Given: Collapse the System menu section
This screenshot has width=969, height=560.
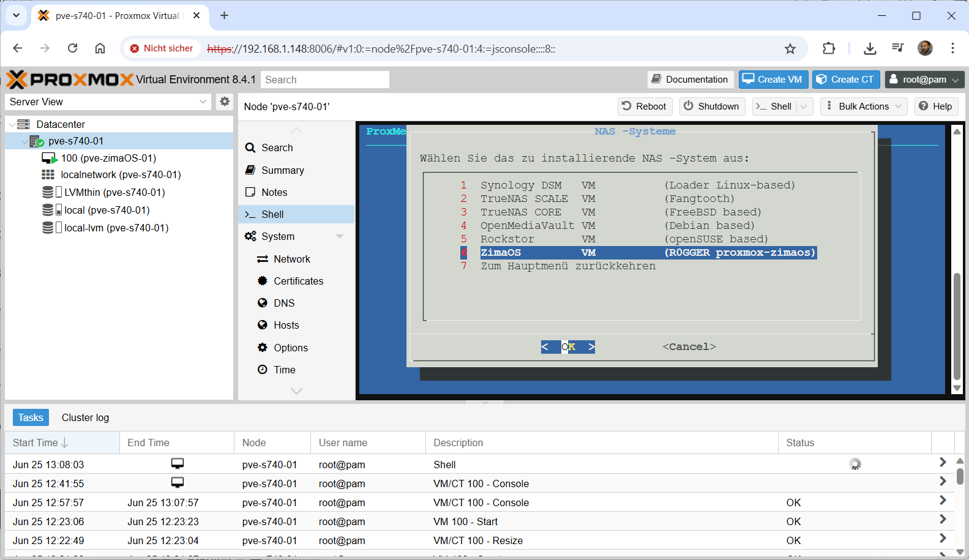Looking at the screenshot, I should click(x=340, y=237).
